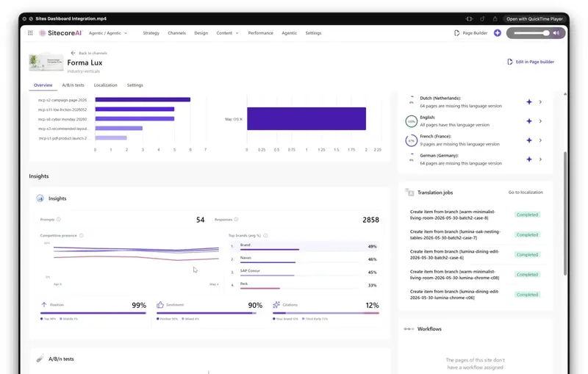
Task: Click the Prompts info icon
Action: [x=59, y=220]
